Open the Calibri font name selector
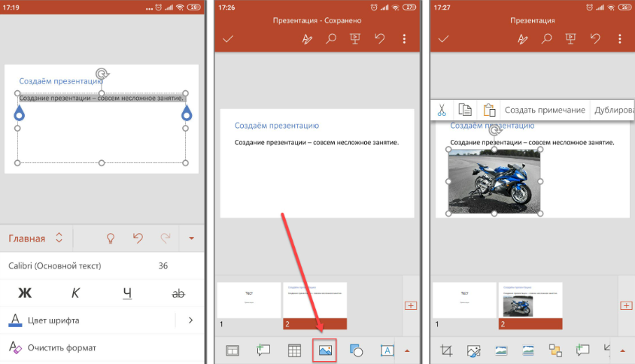 coord(55,265)
